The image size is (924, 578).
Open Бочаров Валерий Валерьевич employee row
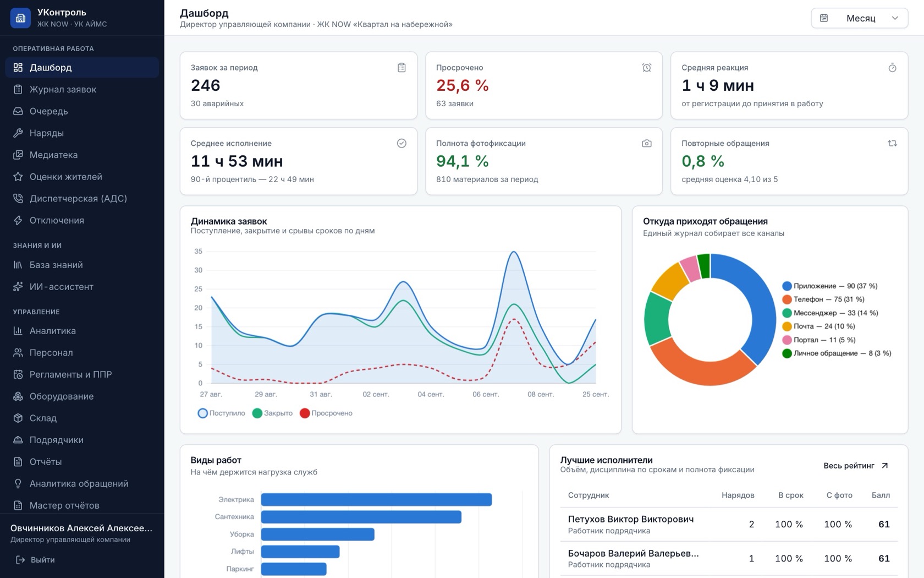pyautogui.click(x=729, y=558)
